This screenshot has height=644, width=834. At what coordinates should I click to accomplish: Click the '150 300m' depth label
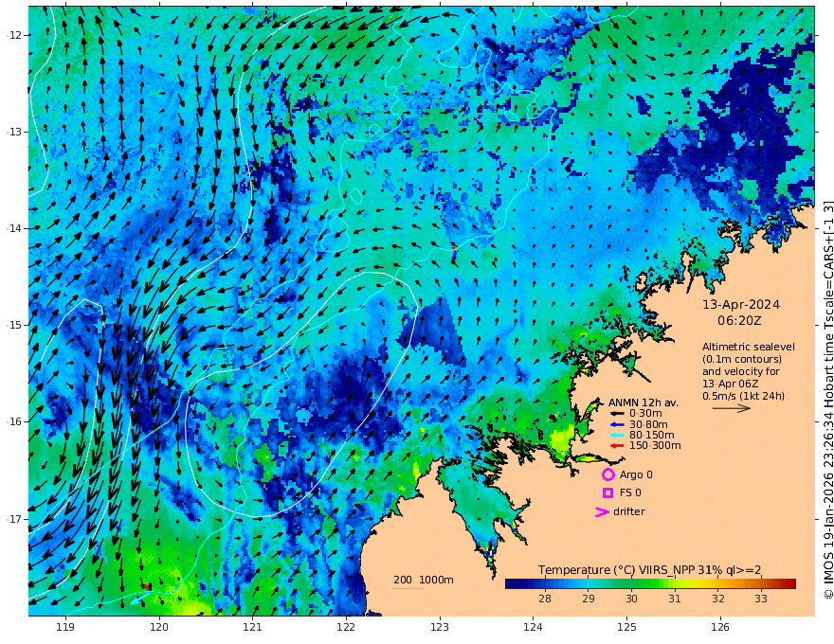pyautogui.click(x=655, y=446)
